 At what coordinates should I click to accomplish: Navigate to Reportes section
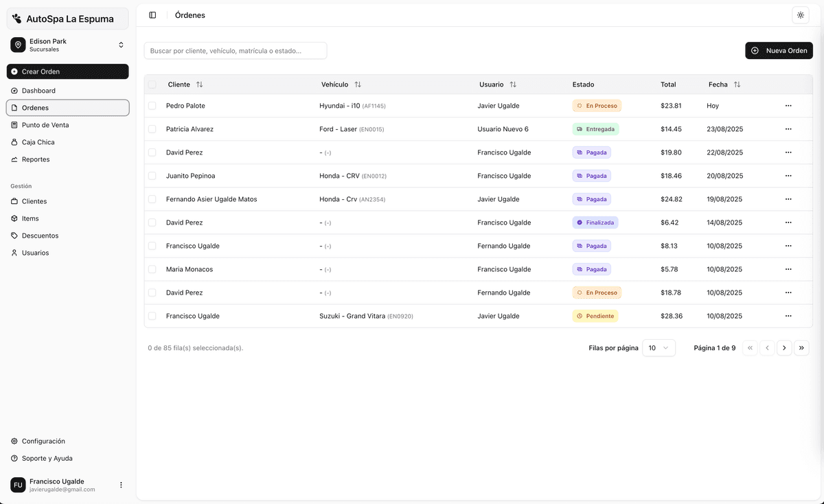click(36, 159)
